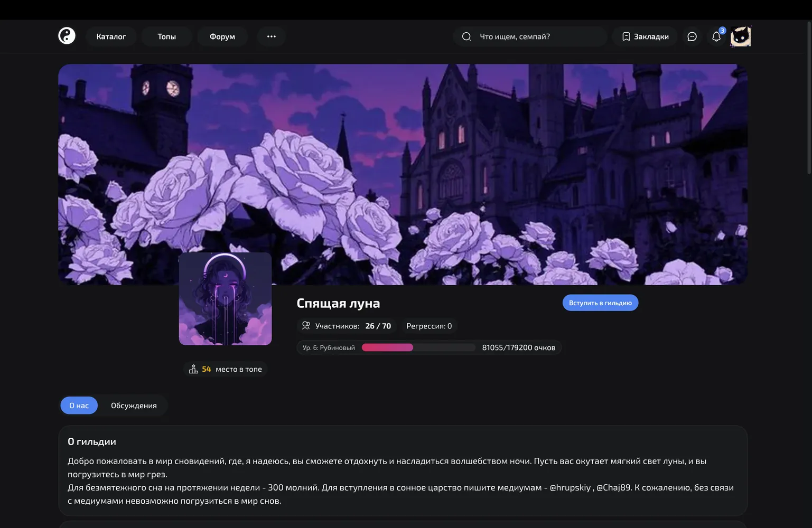Click the bookmark icon in Закладки
Image resolution: width=812 pixels, height=528 pixels.
[626, 36]
